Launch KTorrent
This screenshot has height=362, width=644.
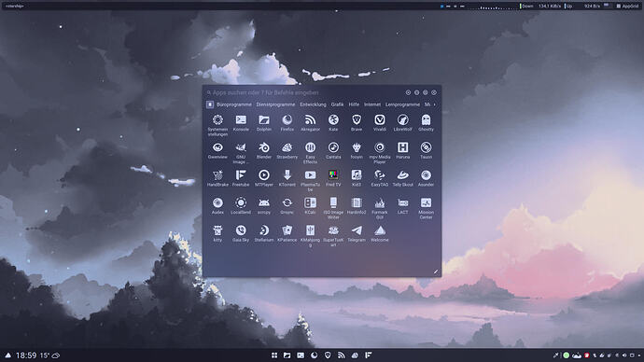click(287, 178)
